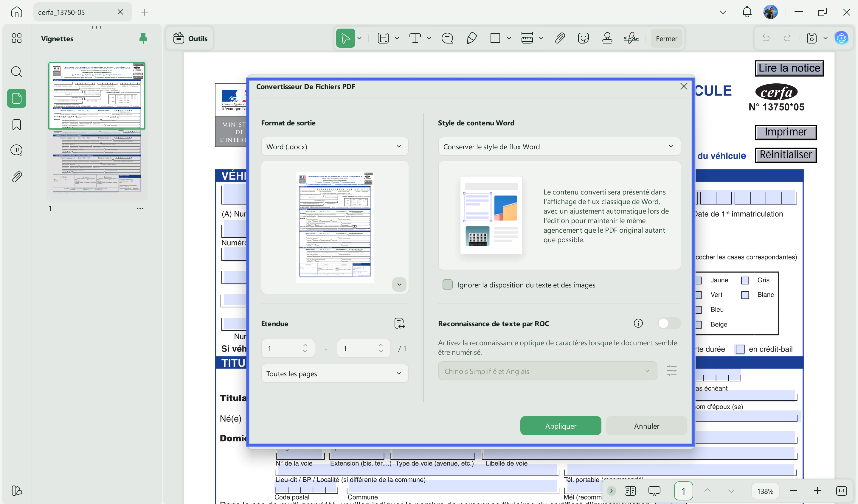Select the text box tool
This screenshot has width=858, height=504.
click(x=415, y=38)
